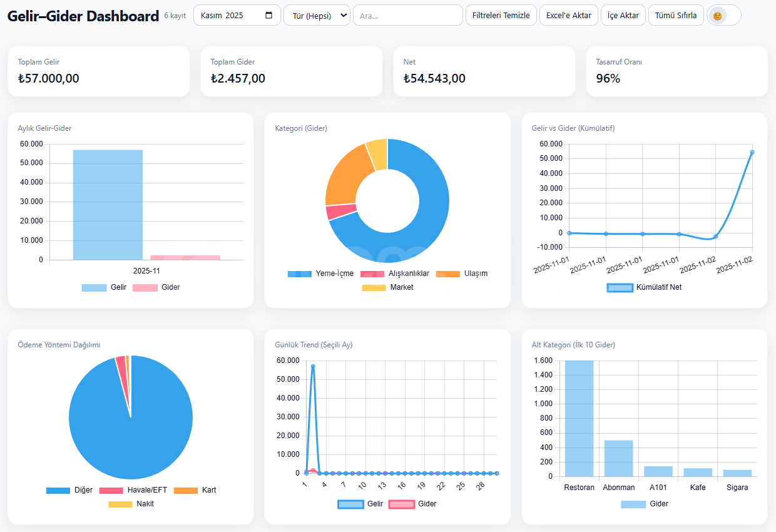Reset everything with Tümü Sıfırla button
The height and width of the screenshot is (532, 776).
tap(676, 15)
